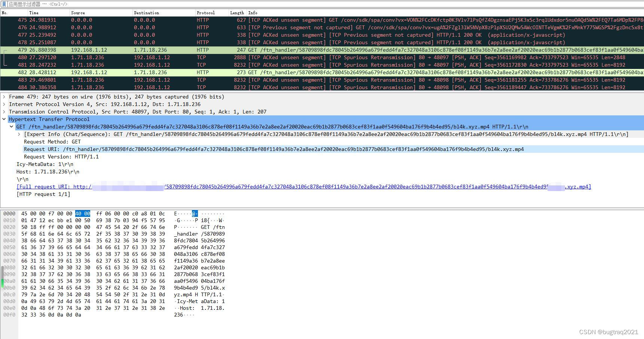The image size is (644, 339).
Task: Select the Request Method: GET field
Action: coord(52,142)
